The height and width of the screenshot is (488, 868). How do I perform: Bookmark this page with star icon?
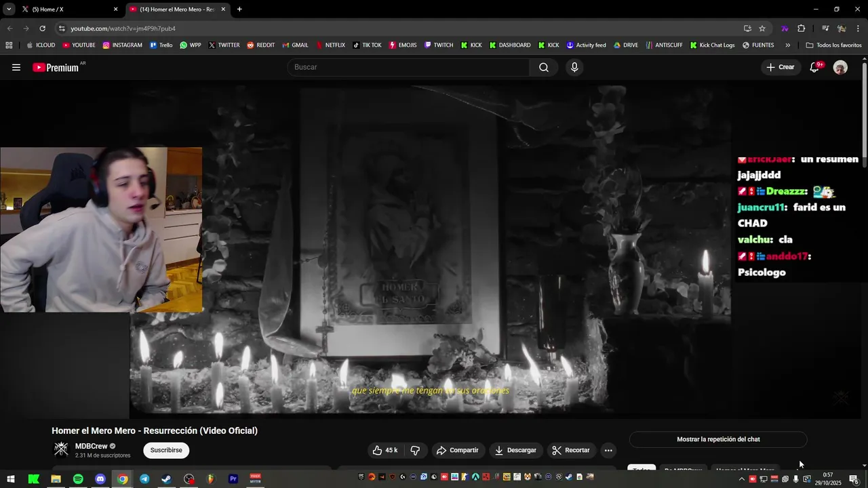(762, 28)
